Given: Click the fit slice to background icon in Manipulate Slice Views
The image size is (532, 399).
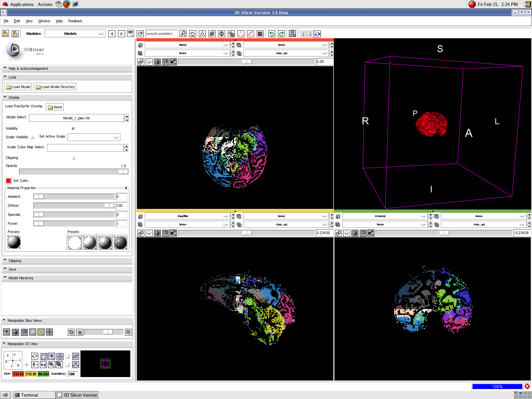Looking at the screenshot, I should pyautogui.click(x=15, y=332).
